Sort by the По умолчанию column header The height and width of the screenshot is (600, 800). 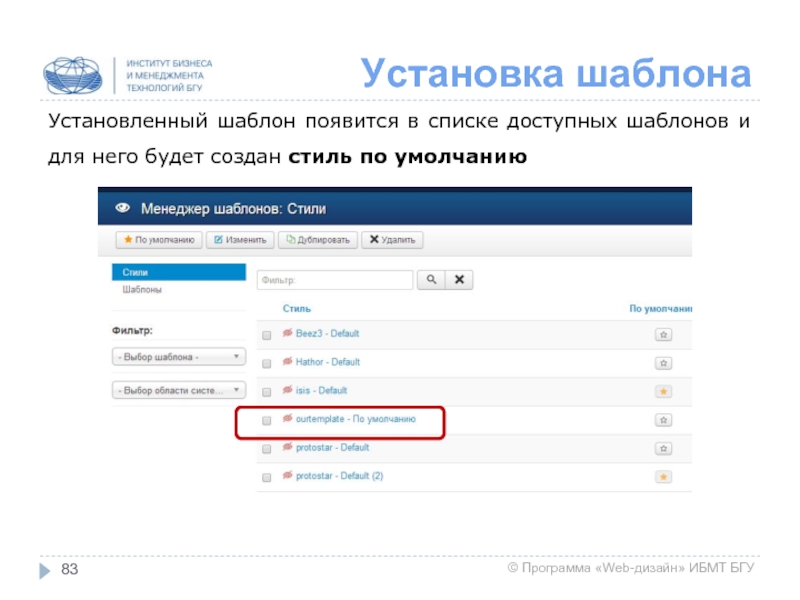click(660, 309)
